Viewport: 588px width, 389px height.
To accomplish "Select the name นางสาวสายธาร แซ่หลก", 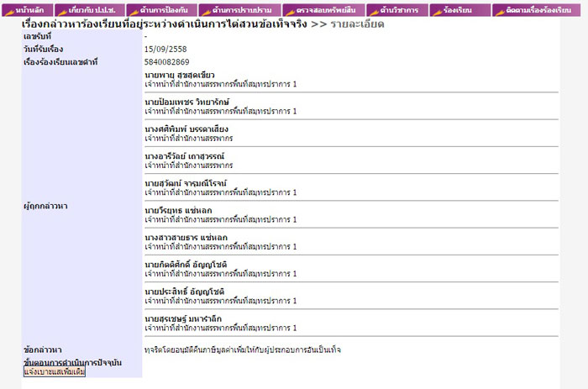I will pos(186,238).
